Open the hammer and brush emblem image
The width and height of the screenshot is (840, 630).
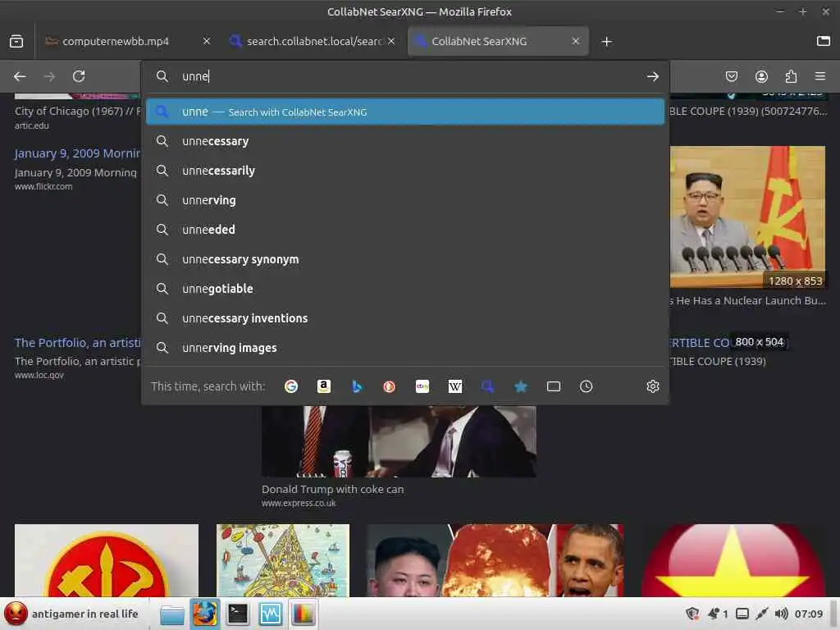(x=107, y=560)
